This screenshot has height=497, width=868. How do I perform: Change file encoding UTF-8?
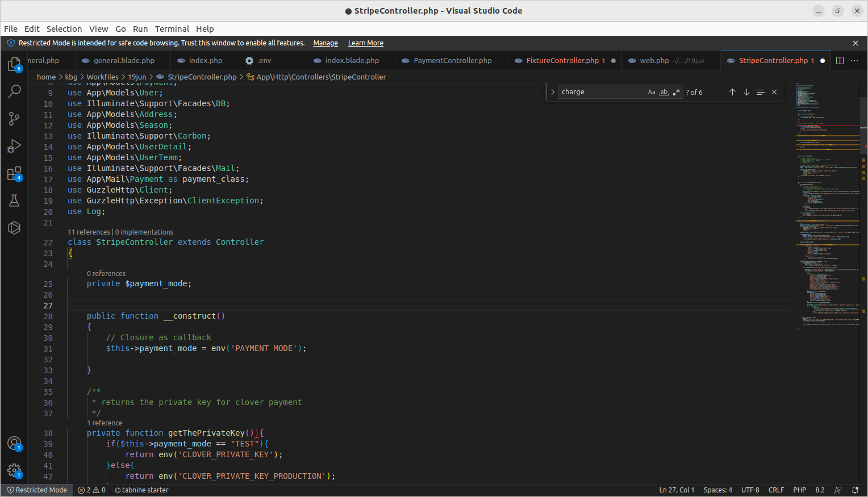pyautogui.click(x=750, y=490)
